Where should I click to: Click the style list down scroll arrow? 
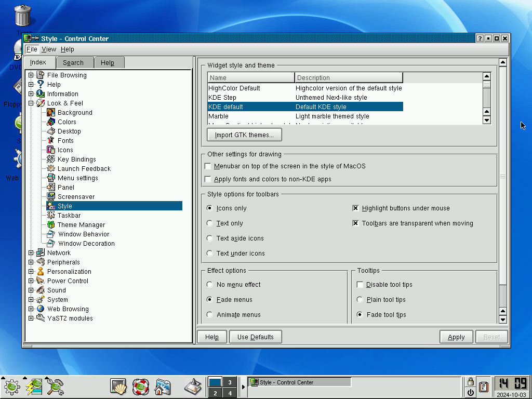tap(486, 120)
